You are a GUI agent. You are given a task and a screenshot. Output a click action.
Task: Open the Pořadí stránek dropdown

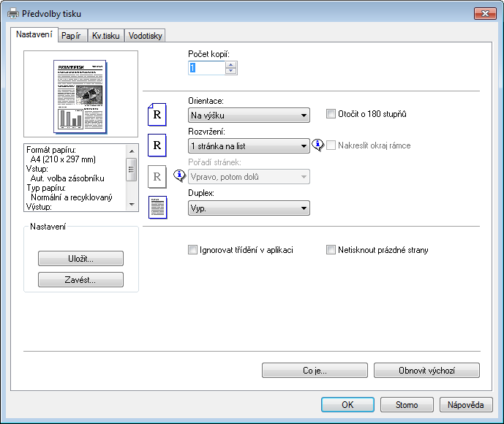(x=249, y=177)
